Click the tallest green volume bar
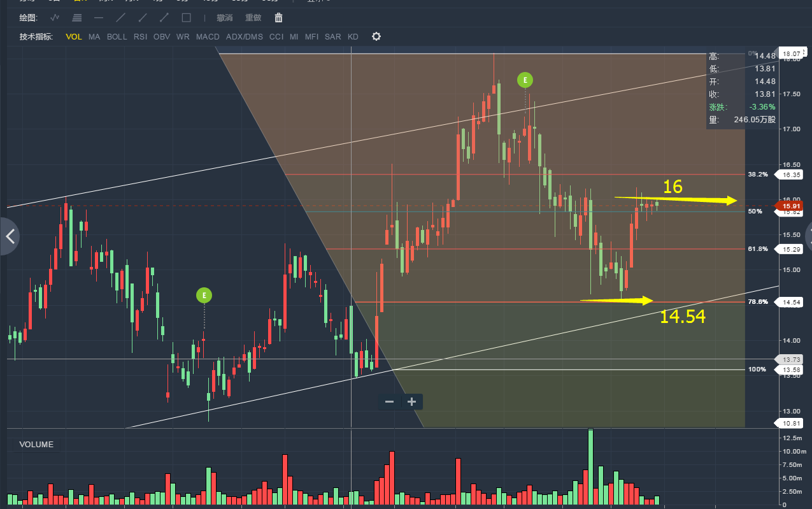This screenshot has width=812, height=509. click(x=590, y=467)
